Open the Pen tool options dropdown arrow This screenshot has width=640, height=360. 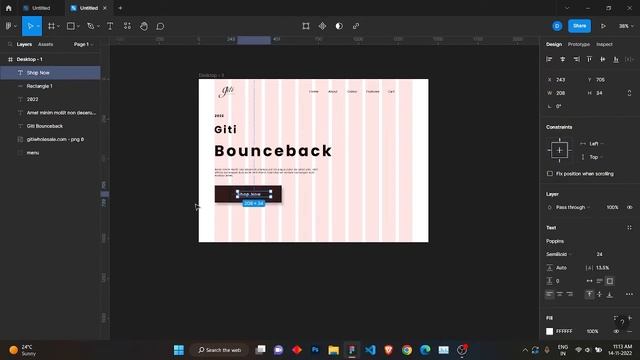[98, 26]
